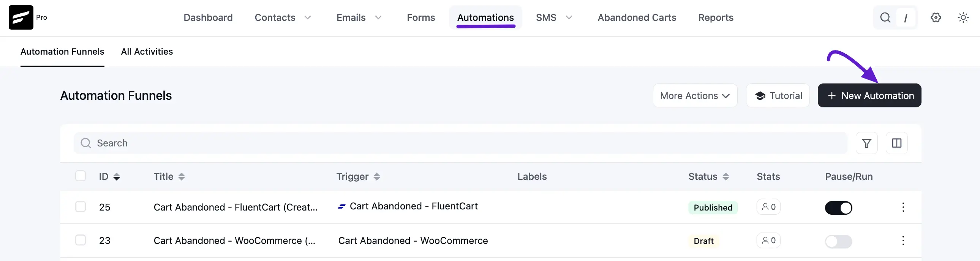This screenshot has height=261, width=980.
Task: Switch to Automation Funnels tab
Action: click(62, 52)
